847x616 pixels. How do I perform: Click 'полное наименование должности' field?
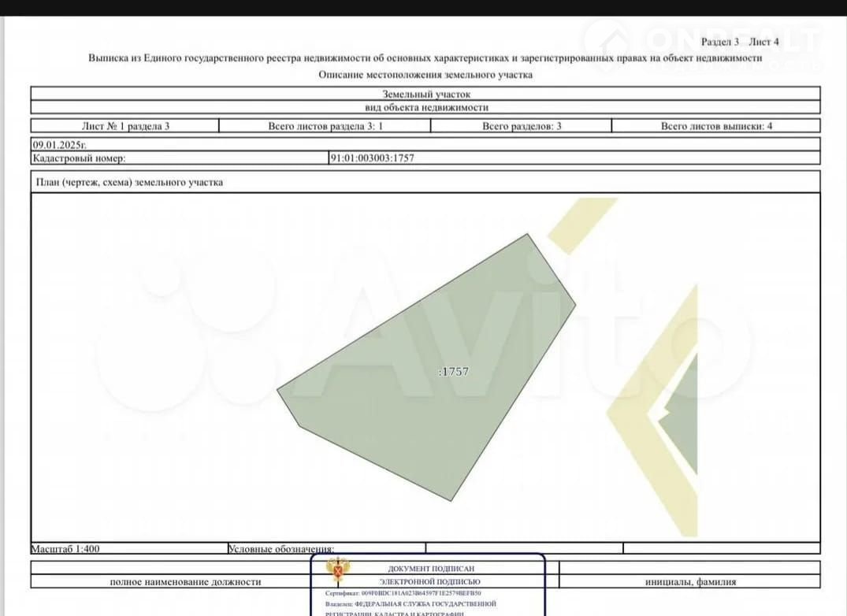tap(186, 582)
